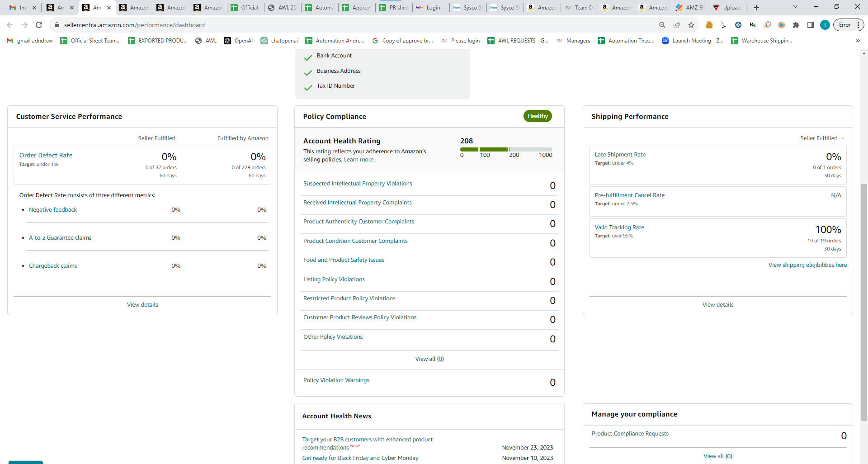Viewport: 868px width, 464px height.
Task: Open Product Compliance Requests
Action: (x=630, y=434)
